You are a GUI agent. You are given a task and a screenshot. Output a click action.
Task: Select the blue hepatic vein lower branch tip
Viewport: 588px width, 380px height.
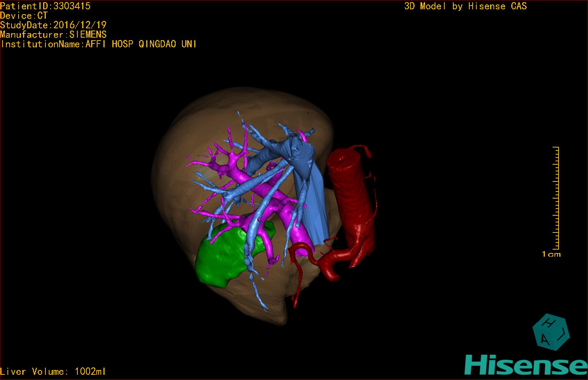(263, 306)
